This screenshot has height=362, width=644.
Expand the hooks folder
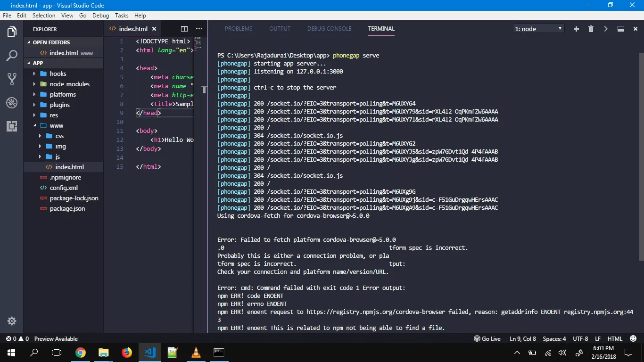coord(64,74)
